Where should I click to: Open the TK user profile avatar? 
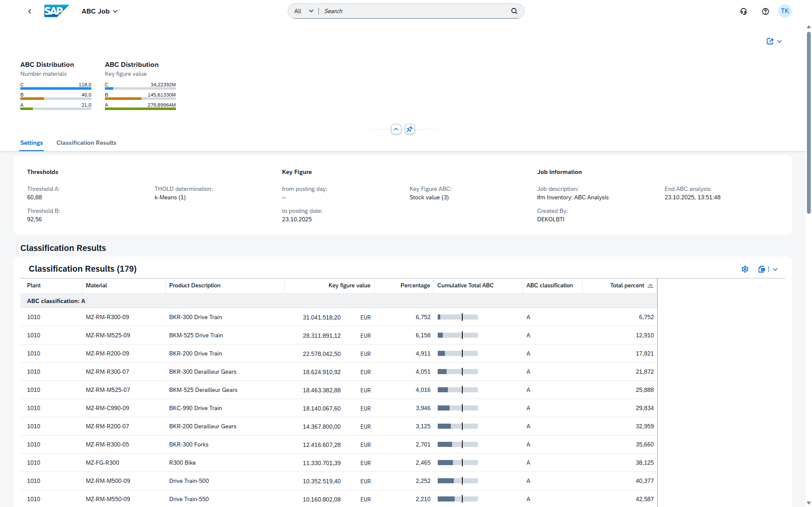point(785,11)
